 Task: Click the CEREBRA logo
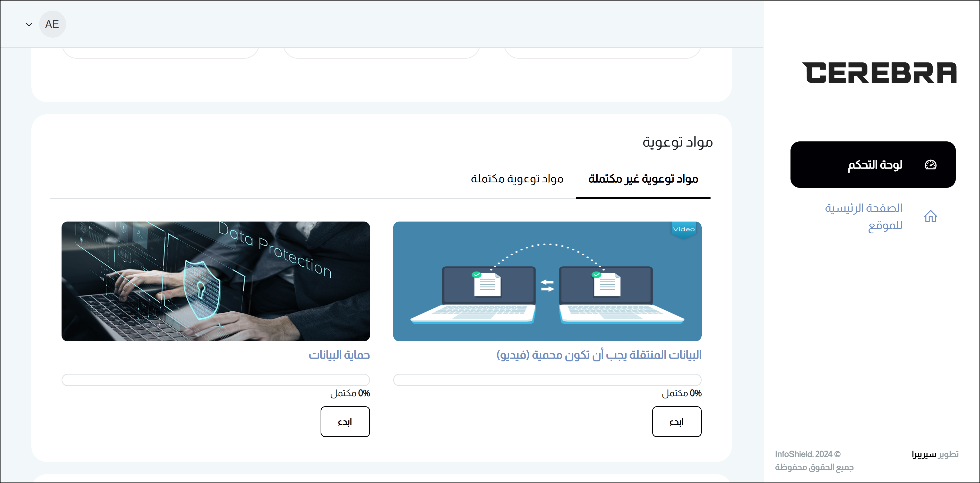[879, 73]
